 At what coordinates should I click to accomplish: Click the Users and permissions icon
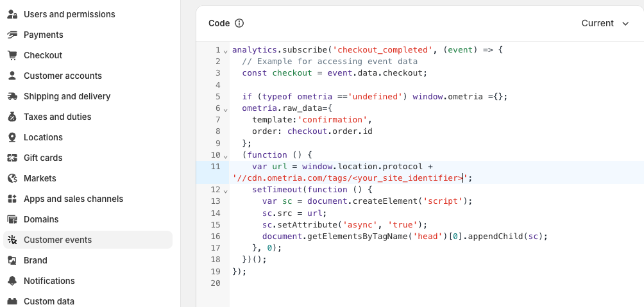(x=12, y=14)
